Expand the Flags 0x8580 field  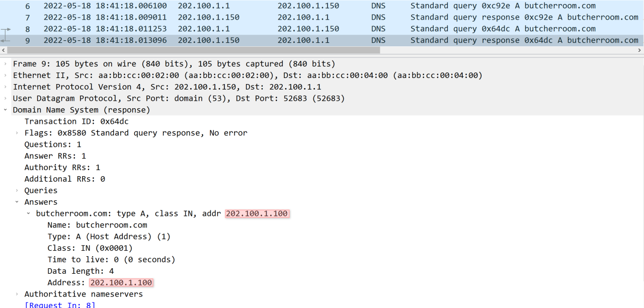17,133
